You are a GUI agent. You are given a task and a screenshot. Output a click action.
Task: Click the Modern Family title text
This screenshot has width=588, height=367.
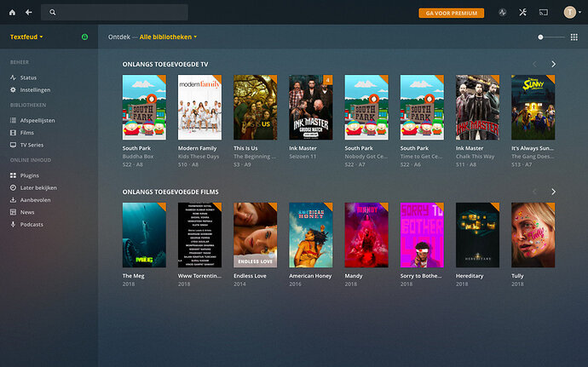(197, 148)
